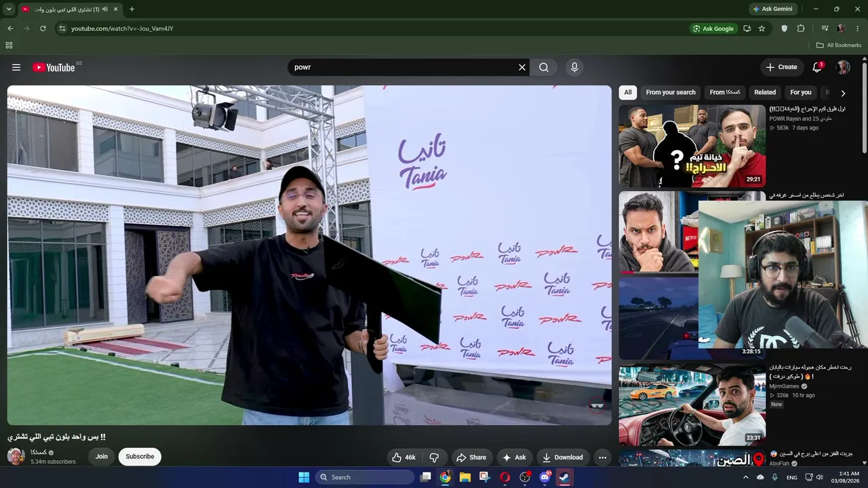Image resolution: width=868 pixels, height=488 pixels.
Task: Click the address bar URL
Action: click(x=122, y=28)
